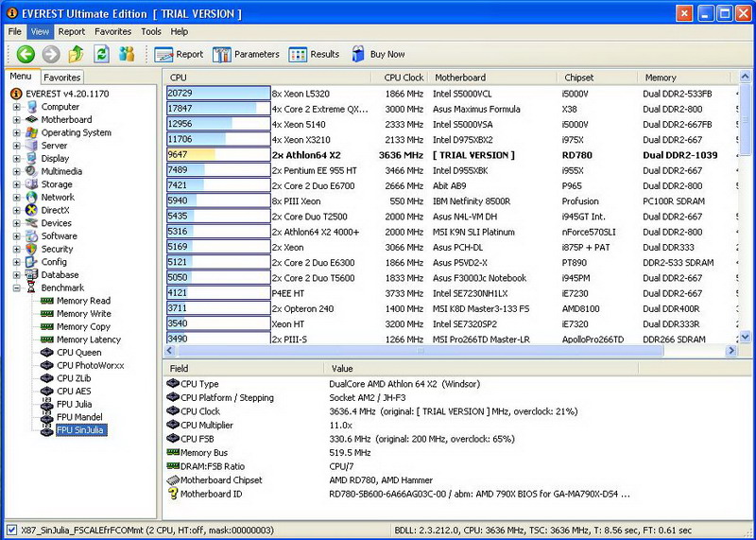
Task: Open the Parameters toolbar item
Action: pyautogui.click(x=246, y=55)
